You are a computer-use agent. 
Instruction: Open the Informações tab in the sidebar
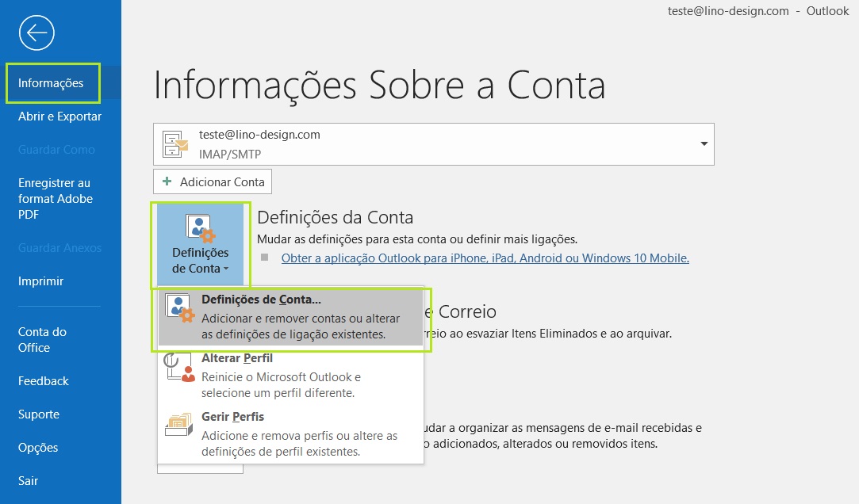pos(52,83)
